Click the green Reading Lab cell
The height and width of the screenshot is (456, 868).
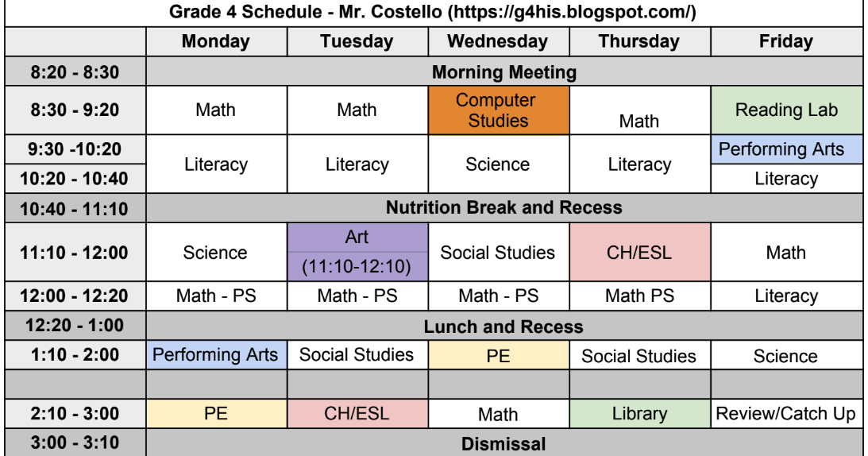[x=787, y=110]
